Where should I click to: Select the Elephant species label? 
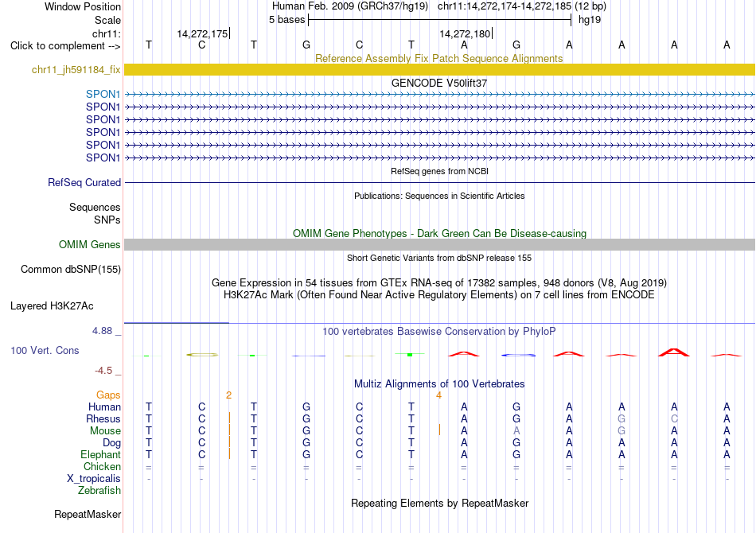100,455
